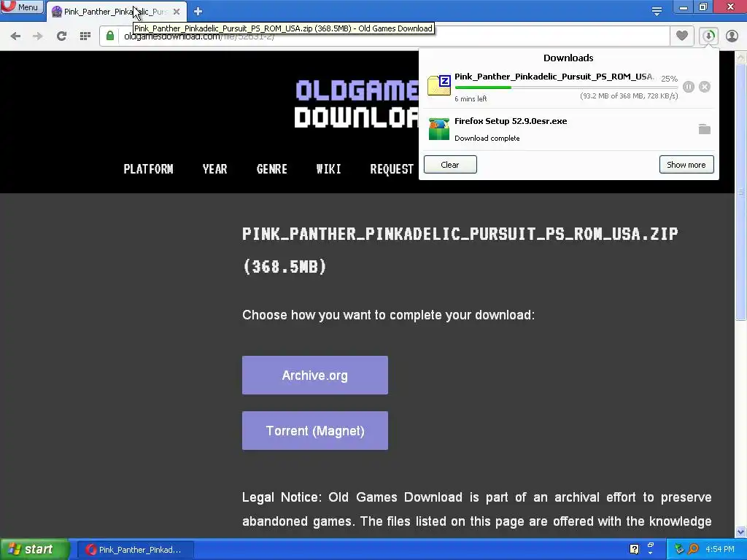Download via Archive.org button
The width and height of the screenshot is (747, 560).
(x=315, y=376)
